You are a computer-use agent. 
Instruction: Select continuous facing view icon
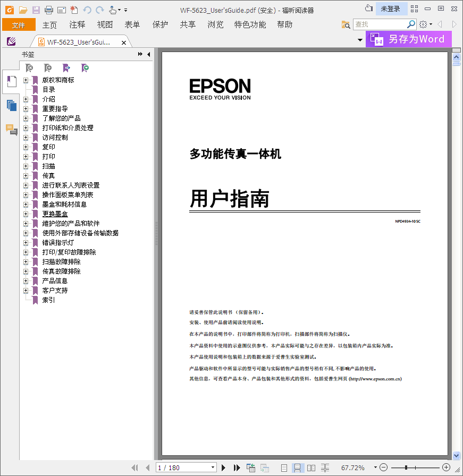[x=325, y=468]
